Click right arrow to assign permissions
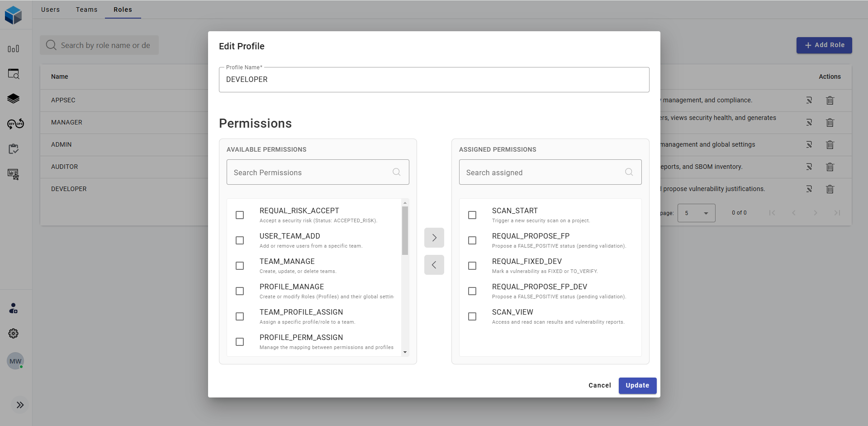 [x=434, y=238]
